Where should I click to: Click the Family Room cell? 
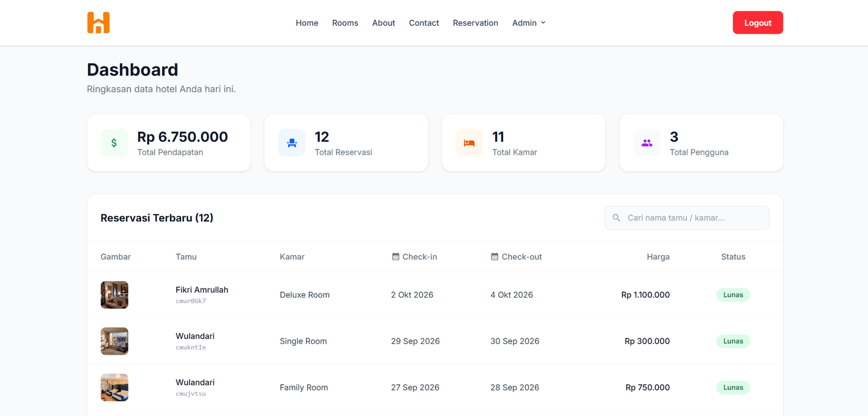coord(304,387)
